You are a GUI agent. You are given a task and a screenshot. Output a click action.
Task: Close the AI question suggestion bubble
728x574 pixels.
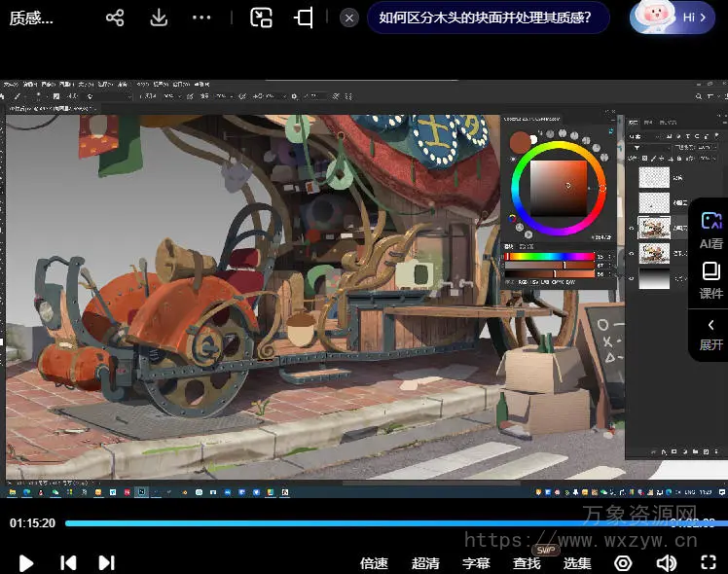coord(349,18)
